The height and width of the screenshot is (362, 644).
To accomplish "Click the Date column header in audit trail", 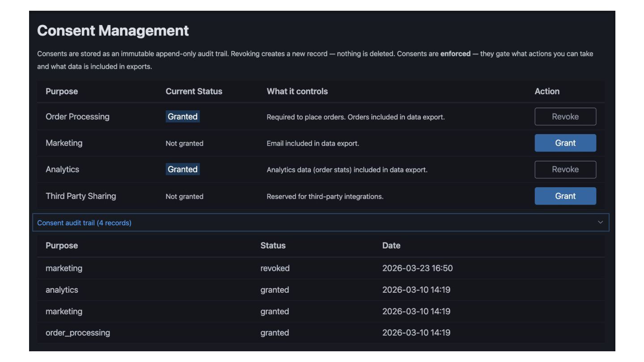I will (x=391, y=245).
